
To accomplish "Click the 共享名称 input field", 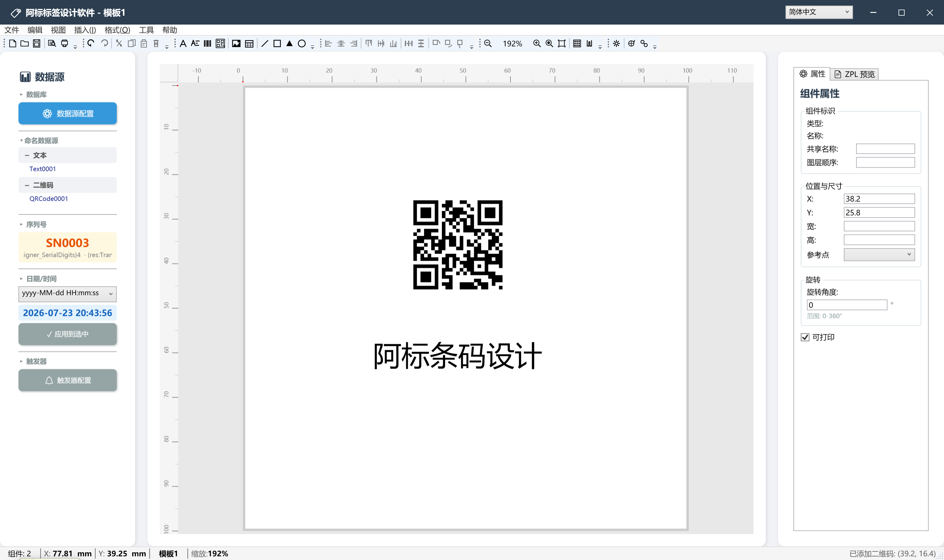I will tap(885, 149).
